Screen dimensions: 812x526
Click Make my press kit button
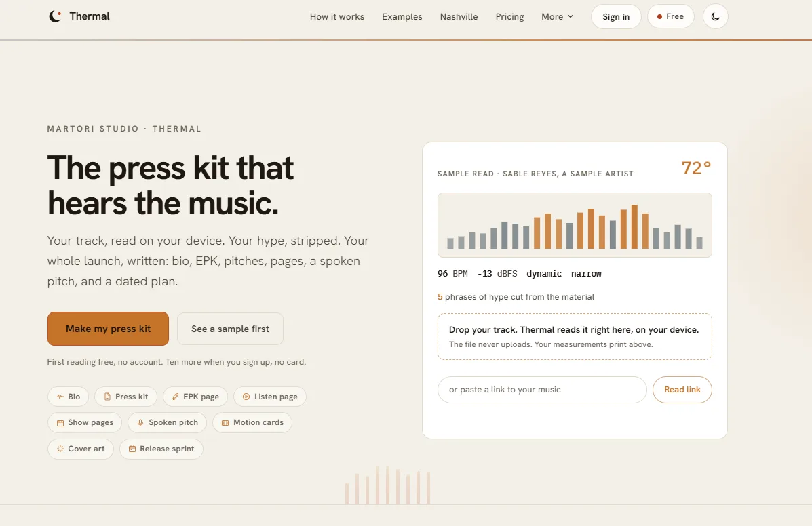(108, 329)
